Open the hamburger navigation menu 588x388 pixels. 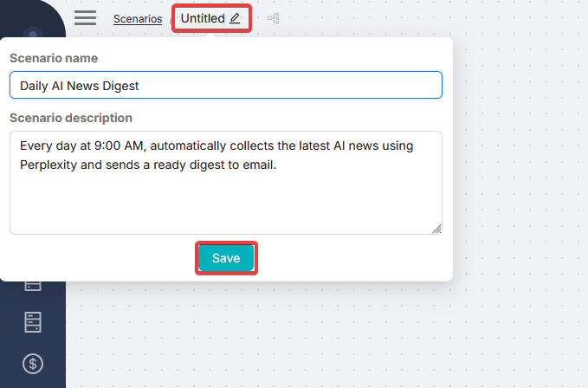(85, 18)
